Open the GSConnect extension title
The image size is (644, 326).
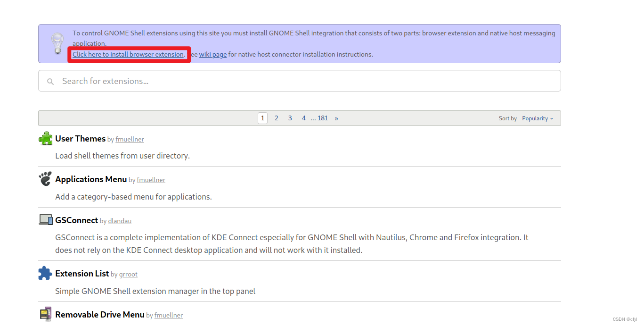click(x=76, y=220)
